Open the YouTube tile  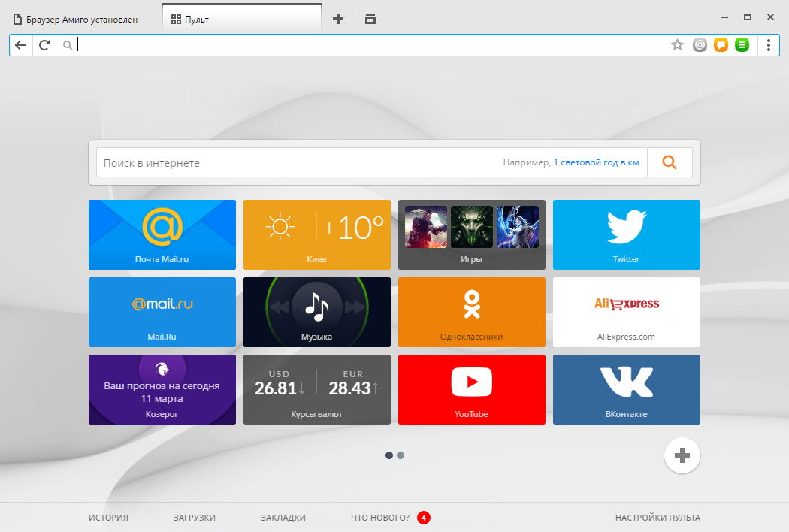[471, 389]
